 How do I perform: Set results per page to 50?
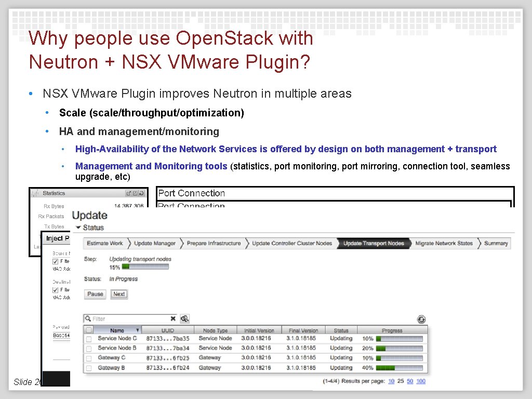click(x=410, y=381)
